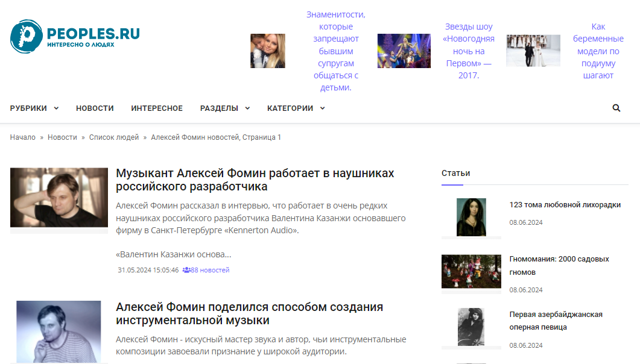Viewport: 640px width, 364px height.
Task: Open the «Новогодняя ночь на Первом» promo link
Action: coord(469,51)
